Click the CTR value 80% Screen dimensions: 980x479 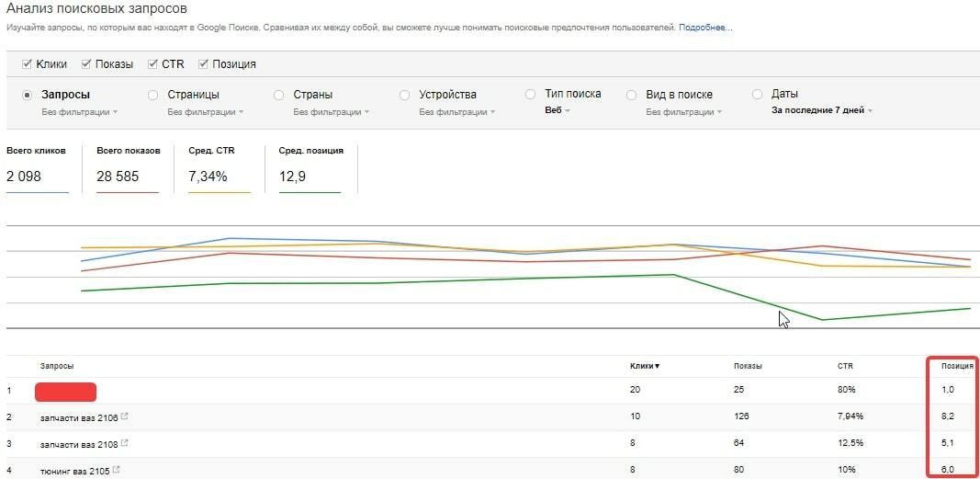coord(846,390)
